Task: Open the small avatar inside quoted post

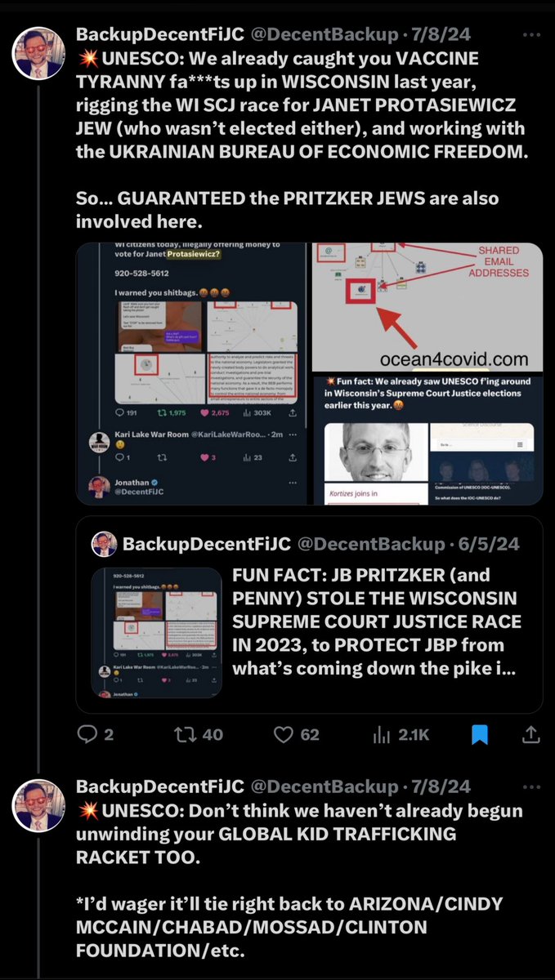Action: pos(104,543)
